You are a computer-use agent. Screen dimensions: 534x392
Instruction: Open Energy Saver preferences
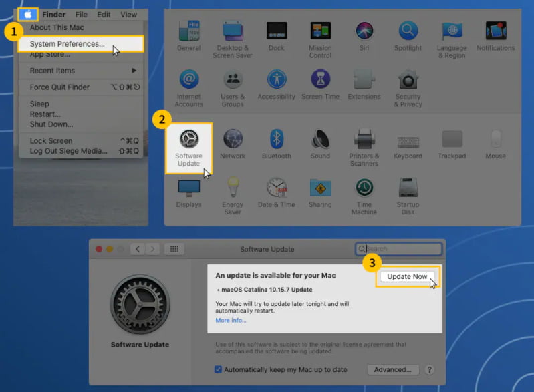233,187
